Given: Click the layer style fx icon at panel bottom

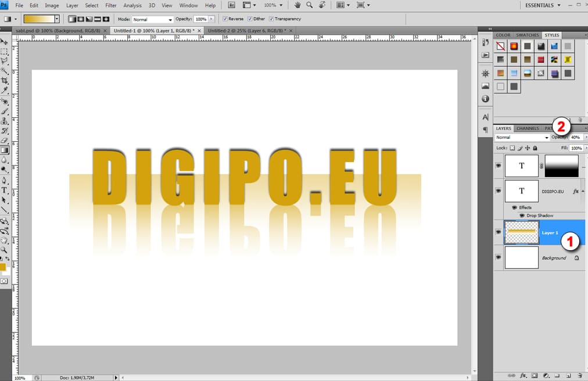Looking at the screenshot, I should click(523, 375).
